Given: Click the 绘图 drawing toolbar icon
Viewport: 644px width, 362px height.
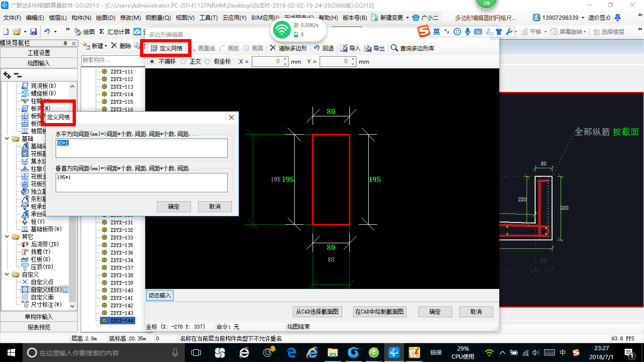Looking at the screenshot, I should (78, 32).
